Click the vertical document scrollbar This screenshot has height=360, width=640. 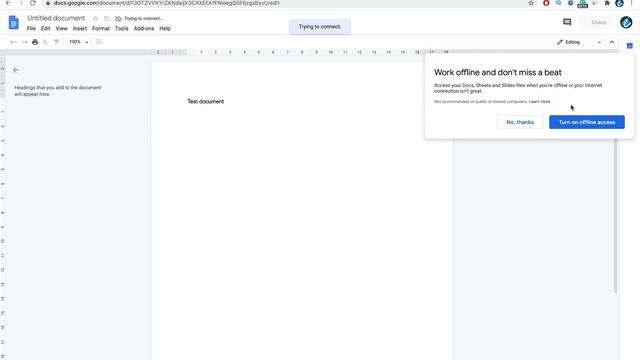click(615, 216)
